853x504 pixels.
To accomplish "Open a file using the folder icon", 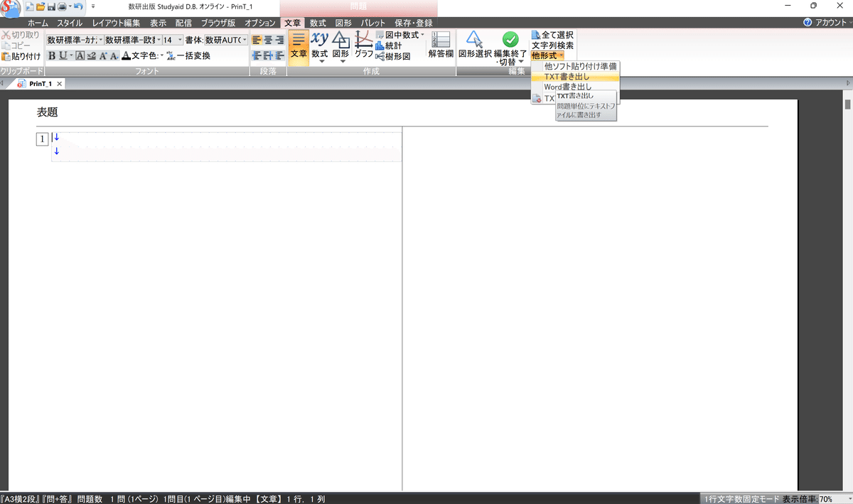I will click(x=41, y=6).
